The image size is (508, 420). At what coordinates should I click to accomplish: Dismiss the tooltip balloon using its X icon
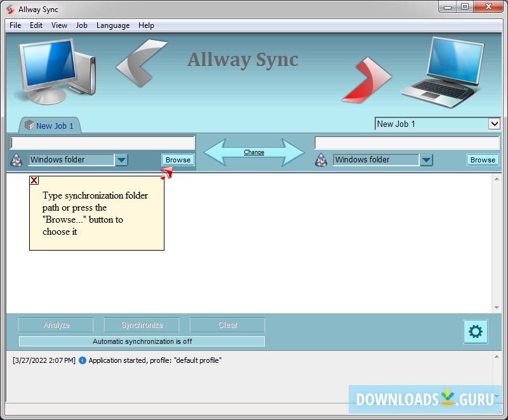point(34,180)
